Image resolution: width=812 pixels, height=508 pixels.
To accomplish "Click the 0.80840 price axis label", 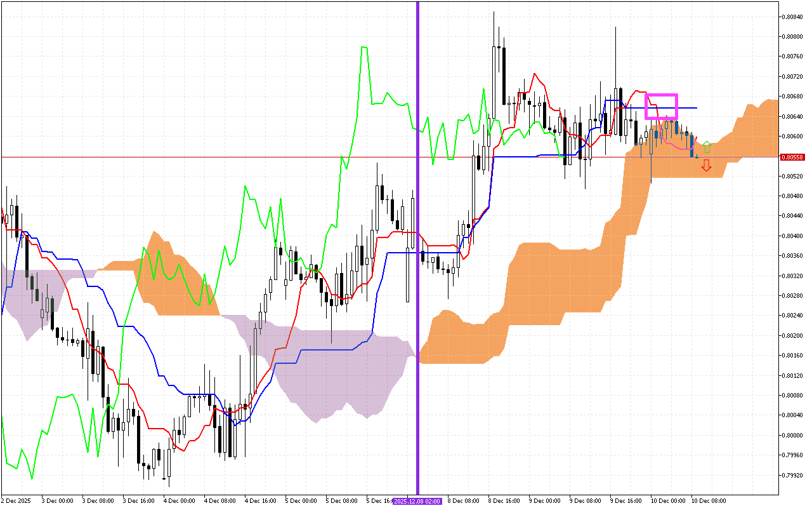I will [792, 17].
